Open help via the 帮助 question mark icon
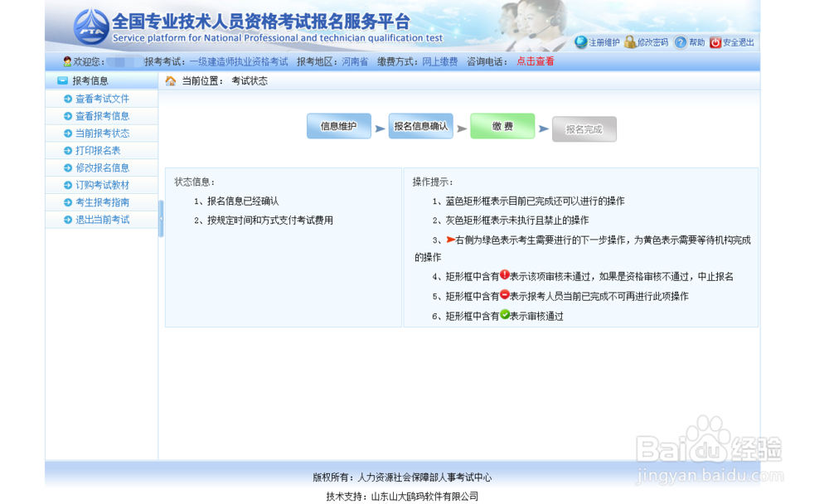Viewport: 829px width, 504px height. click(680, 42)
